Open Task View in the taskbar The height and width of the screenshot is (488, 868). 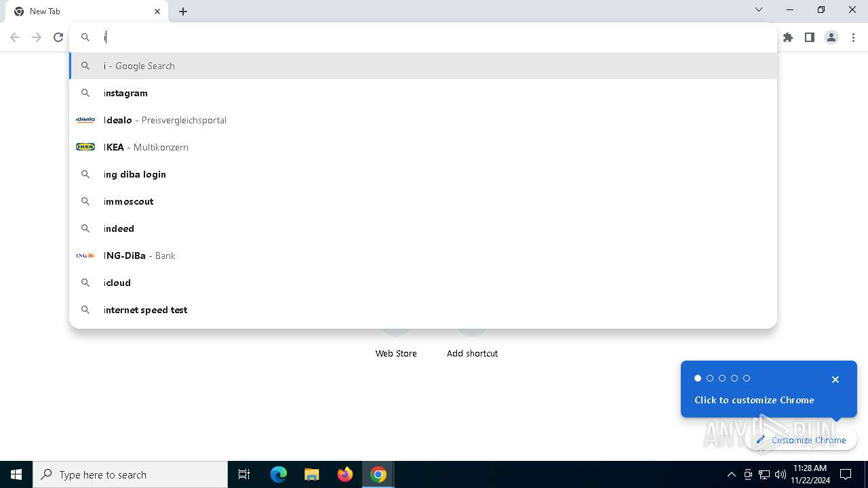tap(244, 474)
